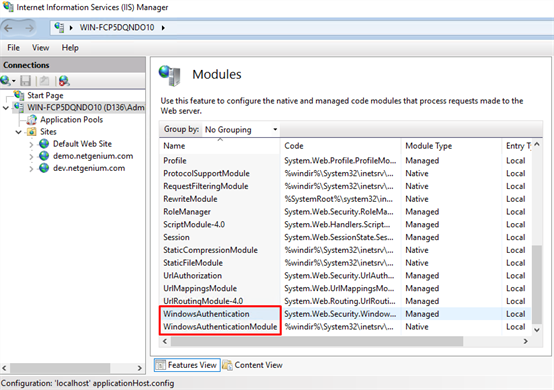The width and height of the screenshot is (554, 390).
Task: Click module list horizontal scroll right arrow
Action: [526, 341]
